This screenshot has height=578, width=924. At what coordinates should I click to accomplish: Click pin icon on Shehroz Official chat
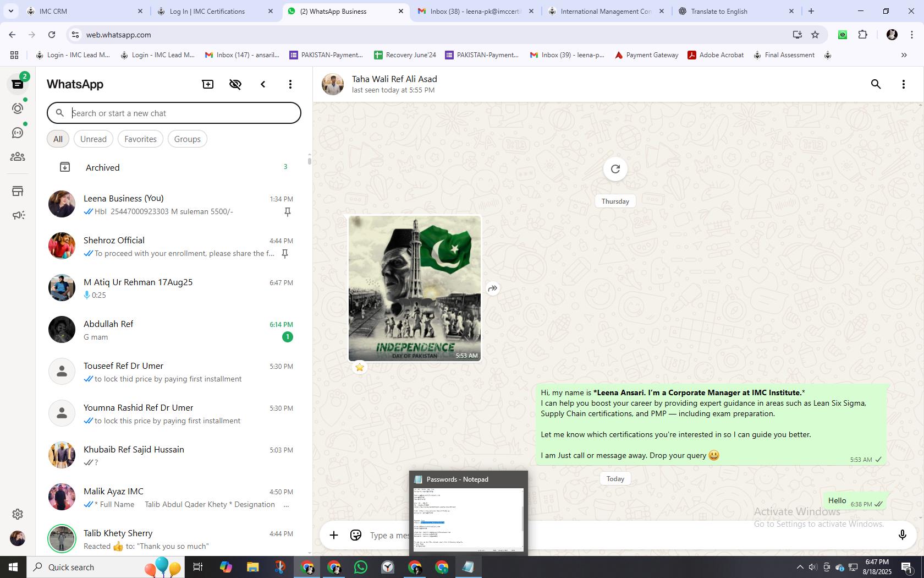click(285, 254)
